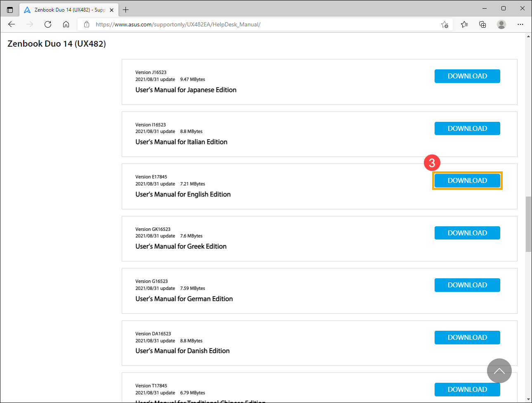The height and width of the screenshot is (403, 532).
Task: Go to the browser home page
Action: click(66, 24)
